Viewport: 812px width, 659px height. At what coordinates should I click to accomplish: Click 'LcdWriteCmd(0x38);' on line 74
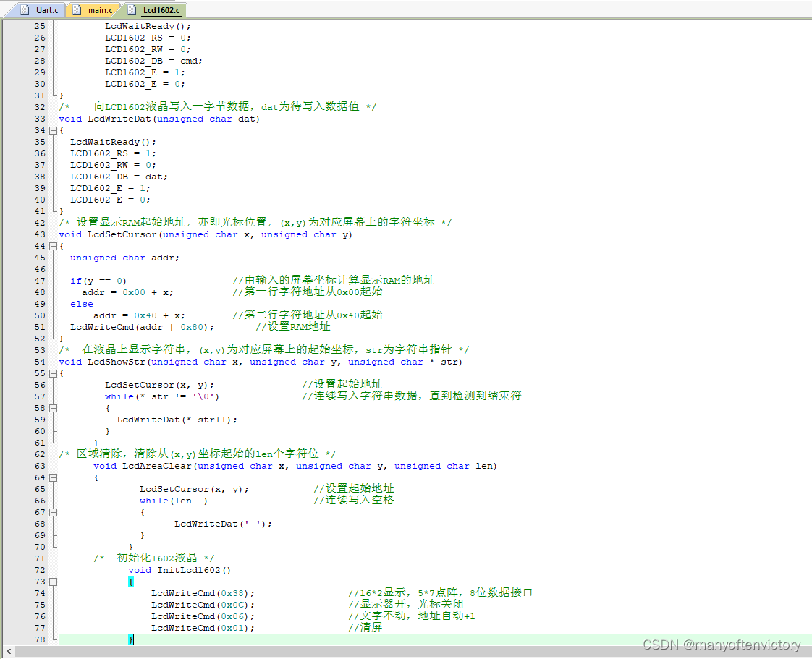coord(203,593)
